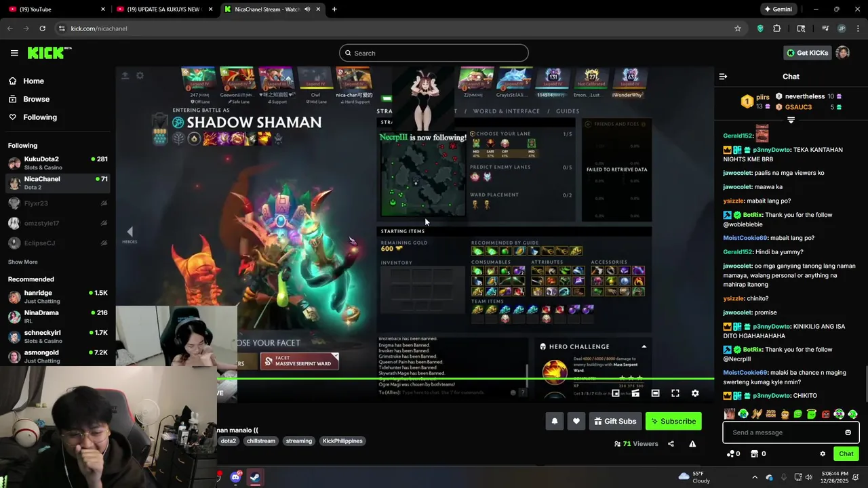Image resolution: width=868 pixels, height=488 pixels.
Task: Open Discord from the taskbar
Action: pyautogui.click(x=236, y=477)
